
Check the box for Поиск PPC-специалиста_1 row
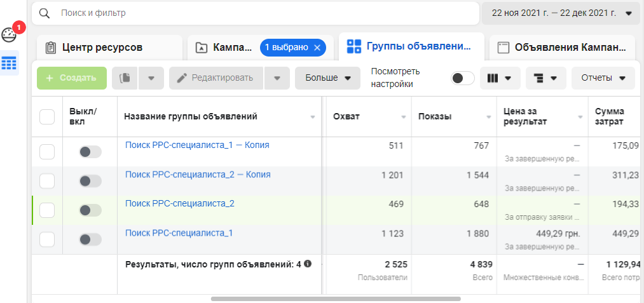[x=47, y=239]
